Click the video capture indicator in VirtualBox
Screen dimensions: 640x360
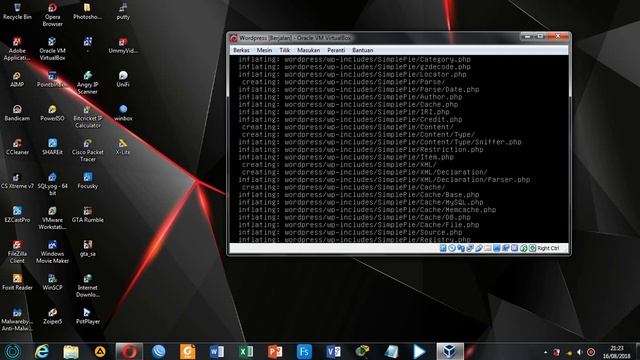pos(506,248)
